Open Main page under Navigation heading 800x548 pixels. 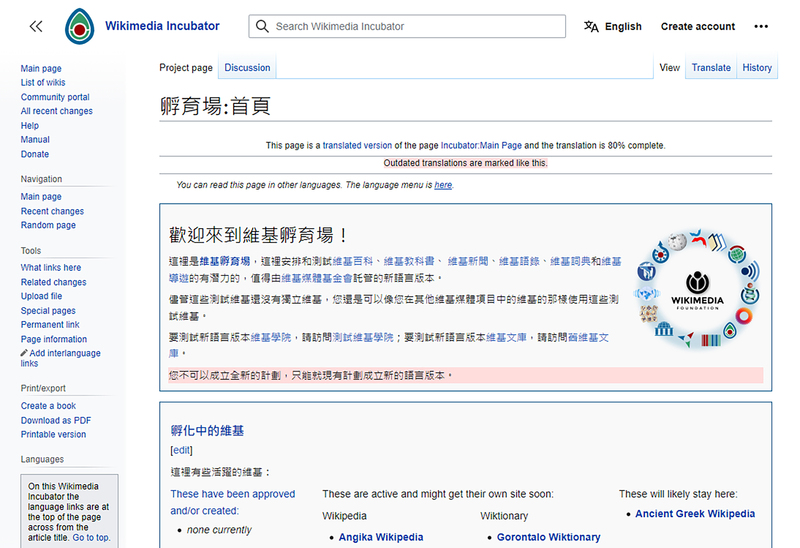tap(41, 196)
